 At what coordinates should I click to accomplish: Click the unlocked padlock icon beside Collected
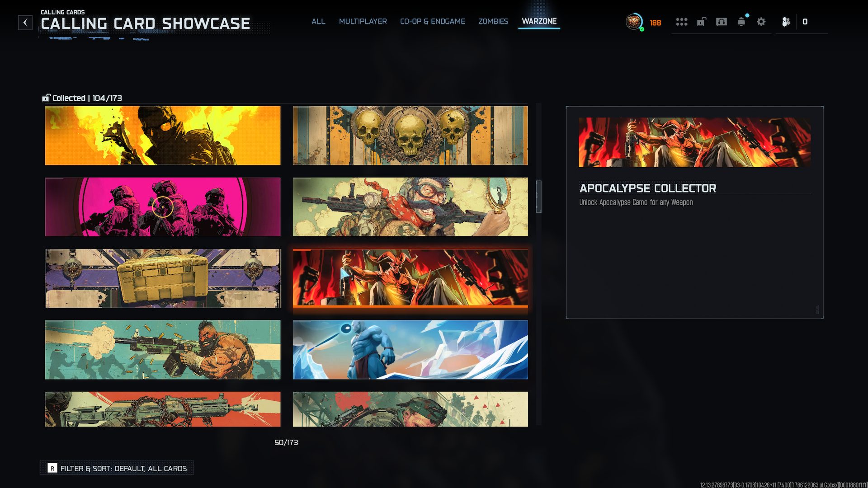pos(46,98)
